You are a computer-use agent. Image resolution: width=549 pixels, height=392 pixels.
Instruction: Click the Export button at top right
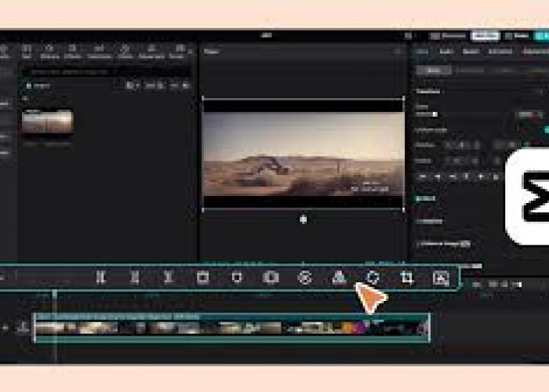coord(540,35)
